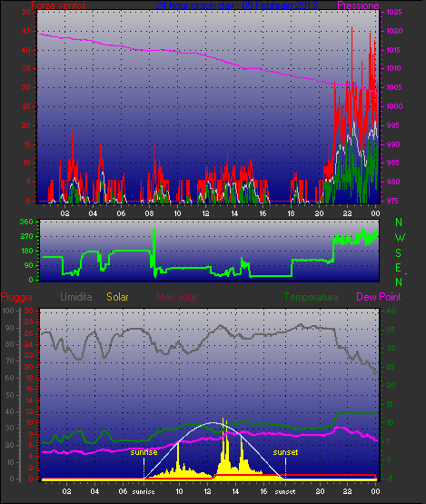This screenshot has width=426, height=504.
Task: Click the E compass direction letter
Action: click(x=398, y=268)
